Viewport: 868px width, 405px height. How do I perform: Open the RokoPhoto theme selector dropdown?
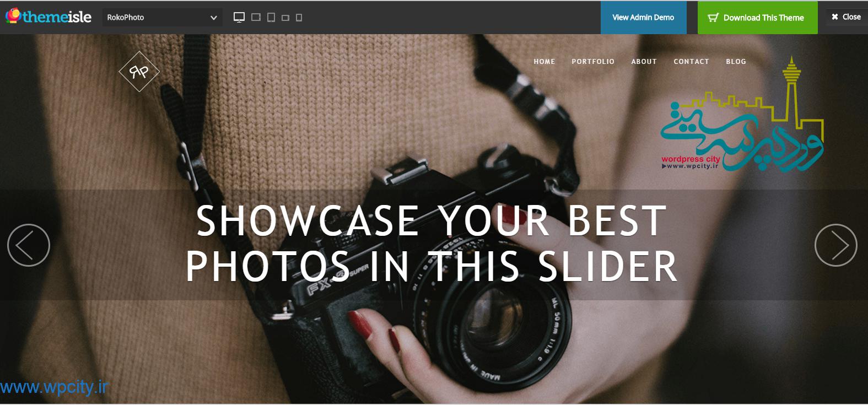pos(162,18)
